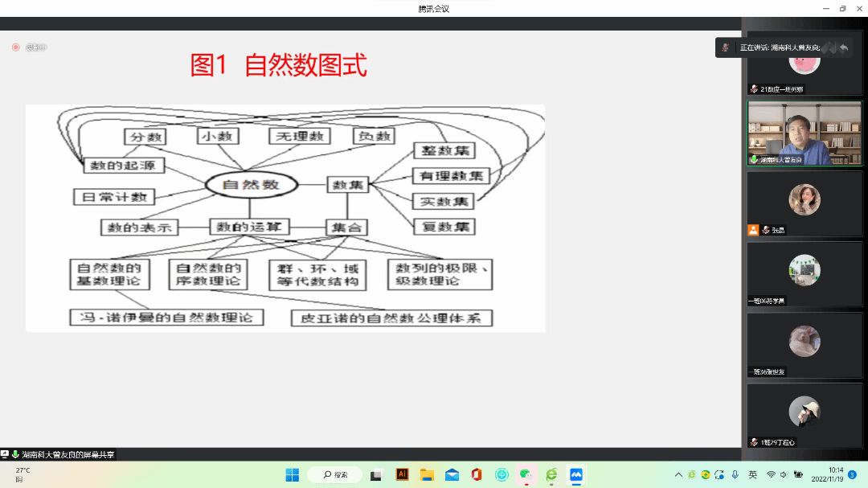Open Task View on the taskbar

(376, 475)
